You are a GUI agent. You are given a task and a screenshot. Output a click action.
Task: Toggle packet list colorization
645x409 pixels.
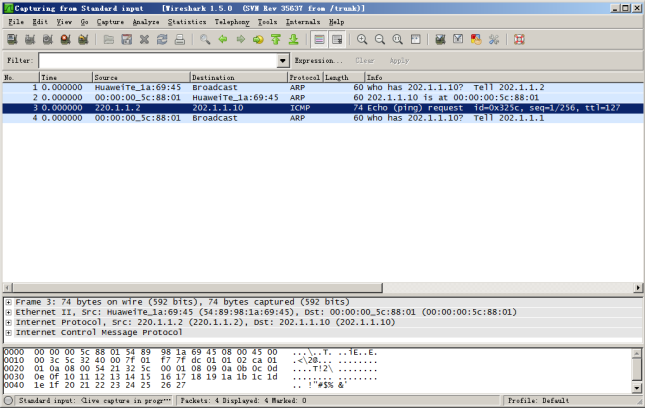(x=319, y=40)
